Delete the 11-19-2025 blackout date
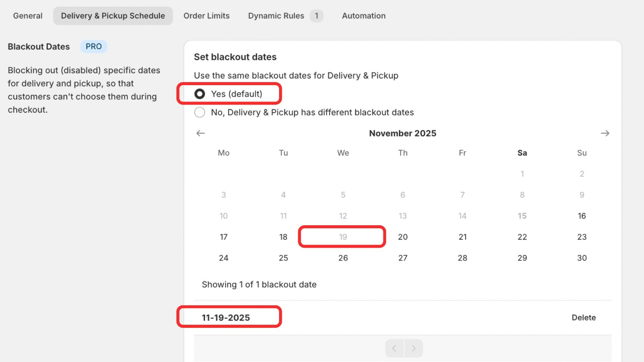644x362 pixels. click(x=584, y=317)
